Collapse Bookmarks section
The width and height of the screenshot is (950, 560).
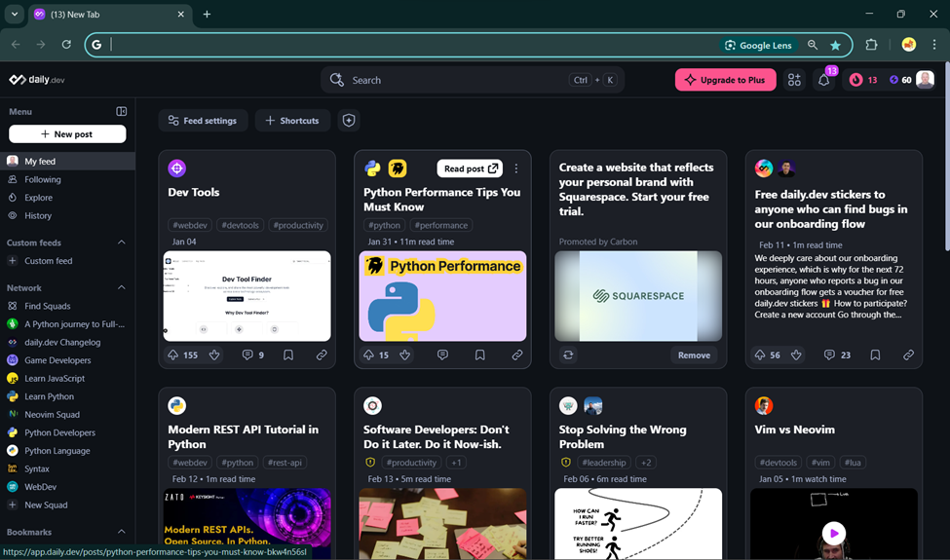[x=121, y=532]
